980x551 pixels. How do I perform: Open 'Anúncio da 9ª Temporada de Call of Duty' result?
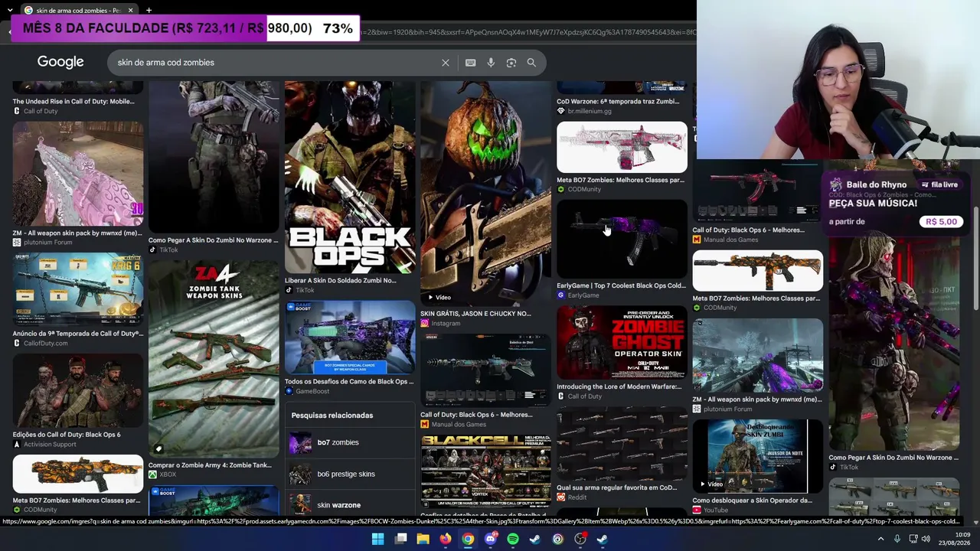pos(78,334)
